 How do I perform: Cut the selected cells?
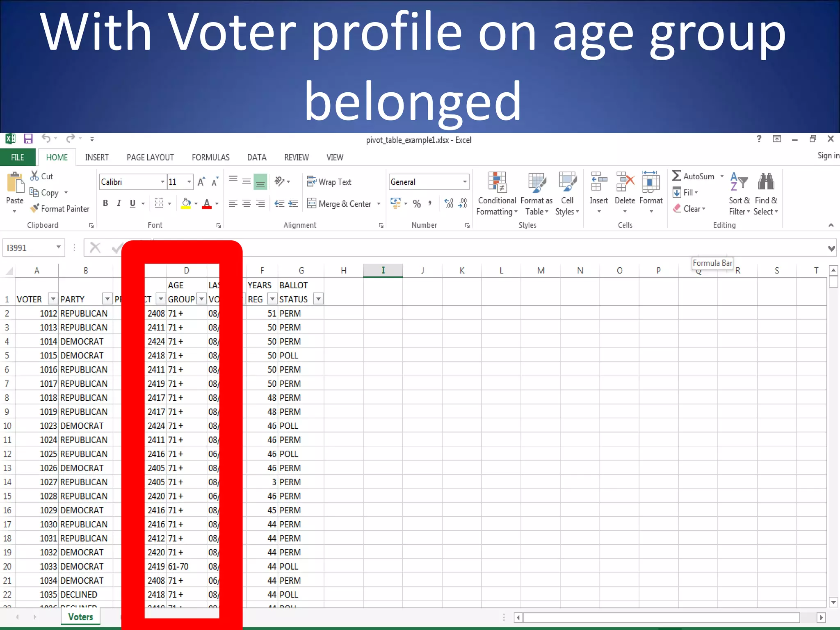click(41, 176)
